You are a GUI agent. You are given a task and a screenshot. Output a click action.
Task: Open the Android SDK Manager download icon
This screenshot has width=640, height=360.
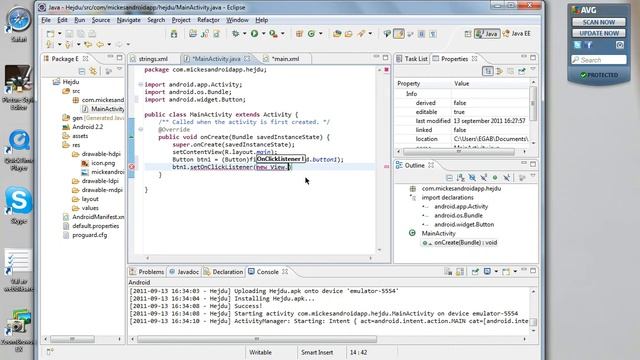(x=174, y=33)
